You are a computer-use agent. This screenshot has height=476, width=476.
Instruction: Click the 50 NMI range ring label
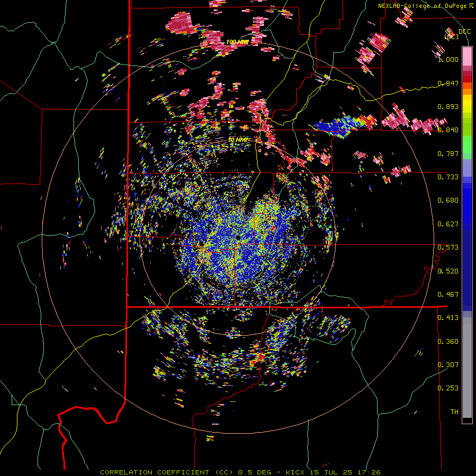click(238, 140)
